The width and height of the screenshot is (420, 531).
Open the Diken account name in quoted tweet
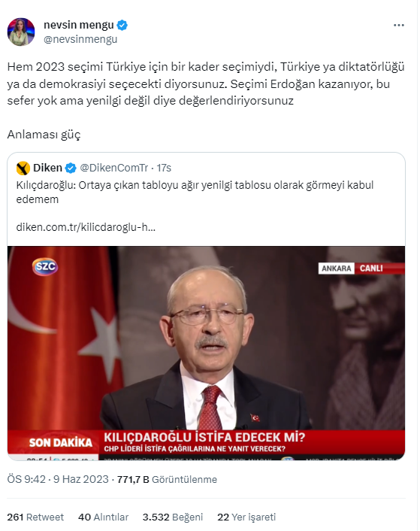point(47,168)
